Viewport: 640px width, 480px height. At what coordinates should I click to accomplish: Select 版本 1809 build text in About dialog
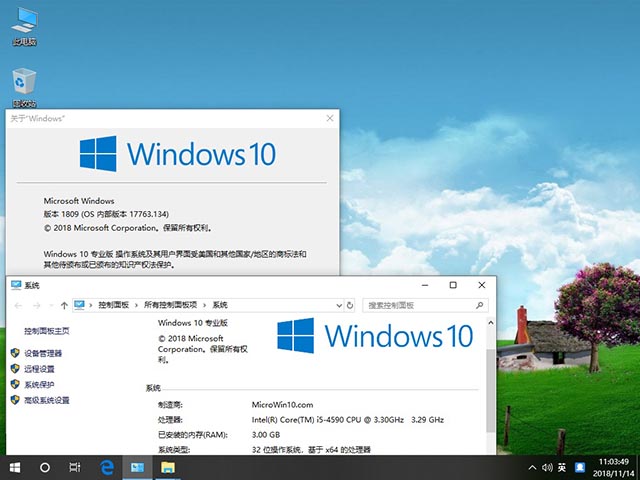[106, 214]
